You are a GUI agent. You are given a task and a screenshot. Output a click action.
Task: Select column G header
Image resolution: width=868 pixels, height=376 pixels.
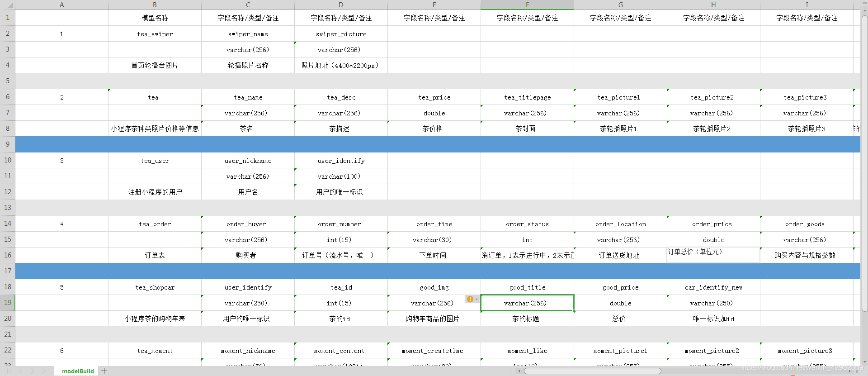tap(620, 5)
